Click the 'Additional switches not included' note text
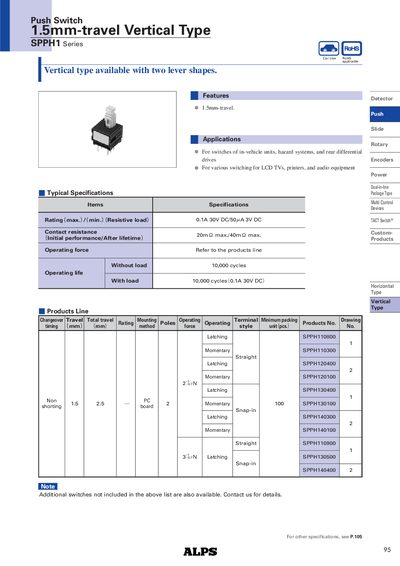Screen dimensions: 400x566 coord(160,495)
